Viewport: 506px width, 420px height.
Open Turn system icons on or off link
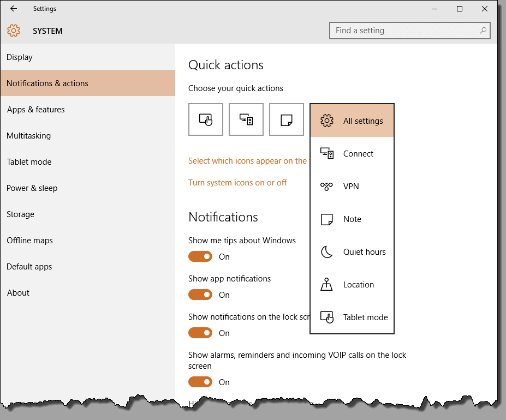[237, 183]
